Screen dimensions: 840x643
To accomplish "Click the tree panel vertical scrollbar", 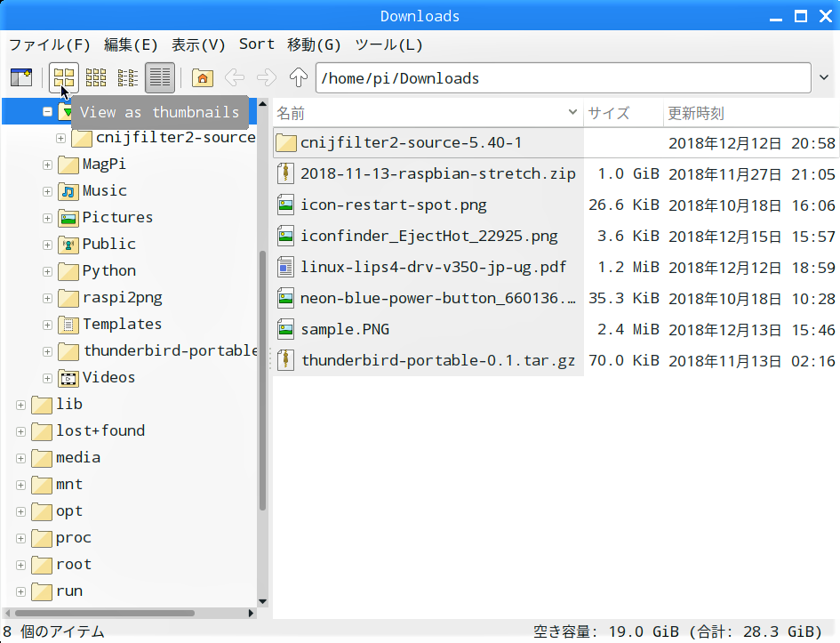I will coord(262,381).
